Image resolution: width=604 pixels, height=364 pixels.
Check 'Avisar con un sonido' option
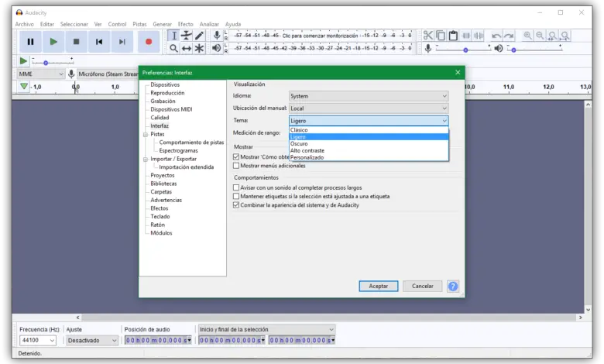click(236, 187)
